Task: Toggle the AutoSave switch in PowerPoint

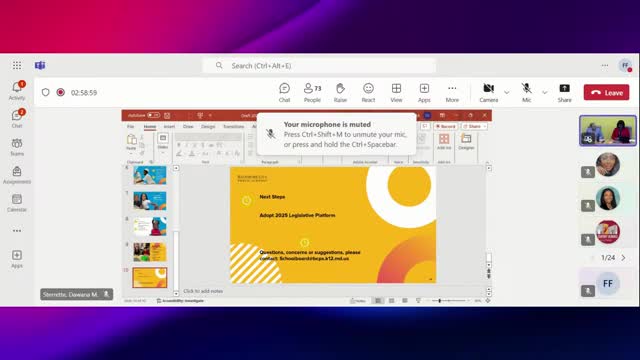Action: [x=153, y=116]
